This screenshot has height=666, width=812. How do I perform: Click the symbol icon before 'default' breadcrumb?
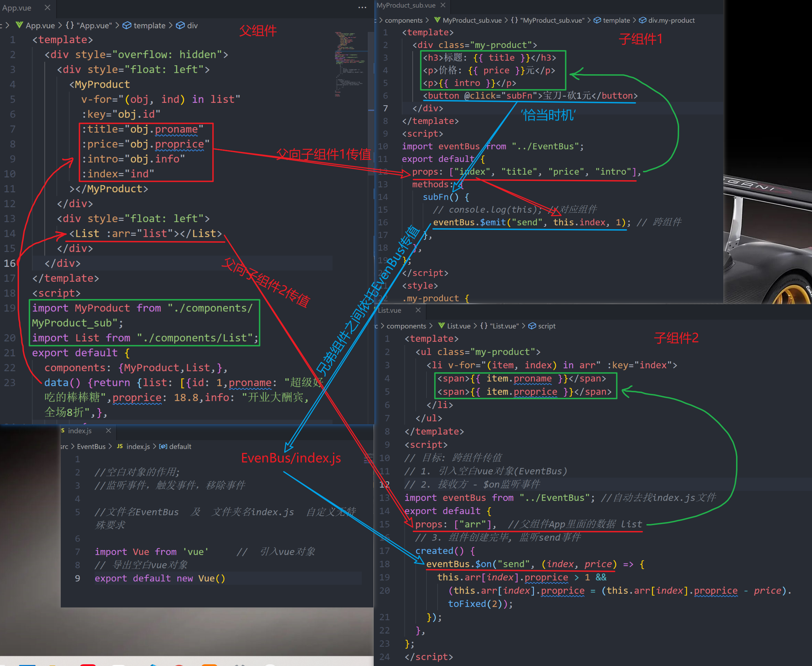coord(163,446)
